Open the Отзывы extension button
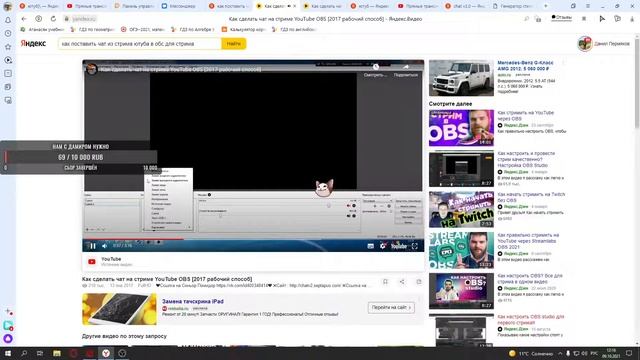Screen dimensions: 640x360 pos(562,18)
